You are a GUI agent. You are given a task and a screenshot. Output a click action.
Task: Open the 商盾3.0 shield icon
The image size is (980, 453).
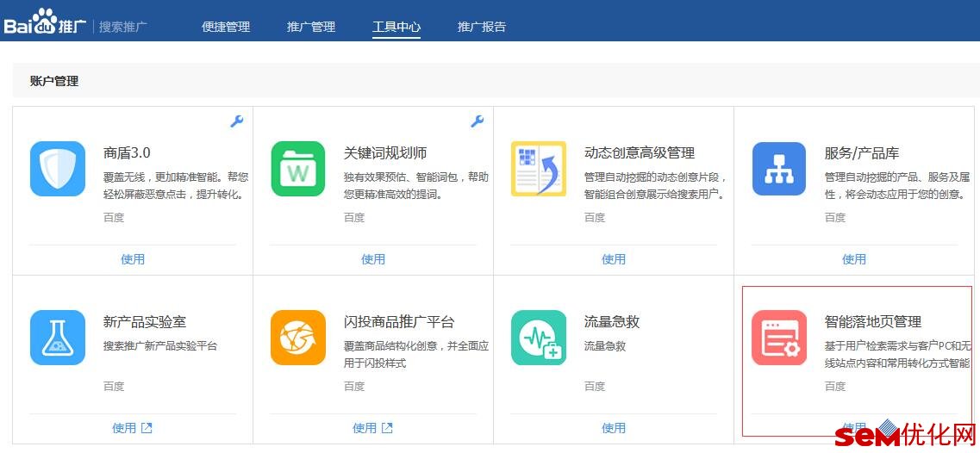pos(58,169)
